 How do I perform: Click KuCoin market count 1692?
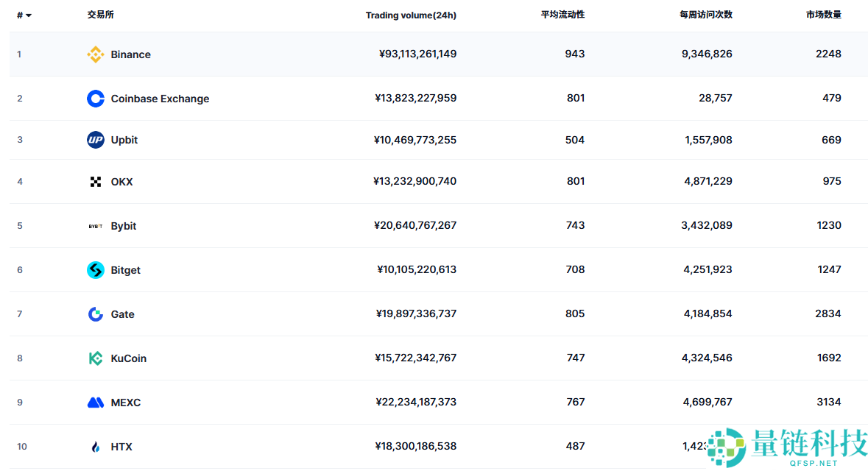829,358
